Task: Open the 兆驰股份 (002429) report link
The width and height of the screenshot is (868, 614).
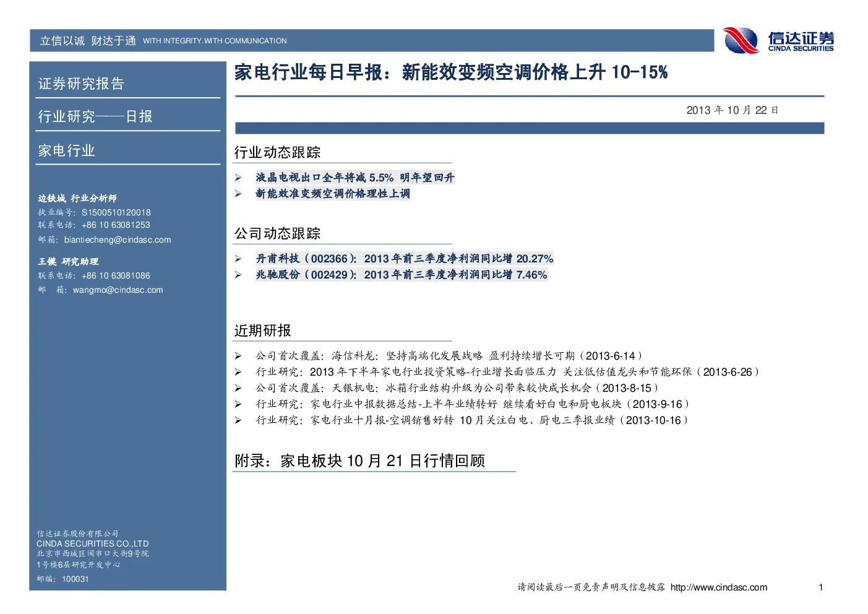Action: (x=402, y=275)
